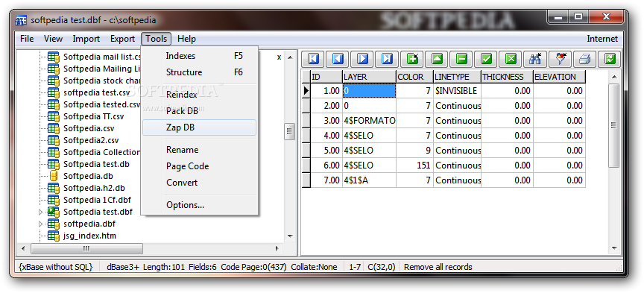Cancel edits with the green X icon

tap(511, 59)
